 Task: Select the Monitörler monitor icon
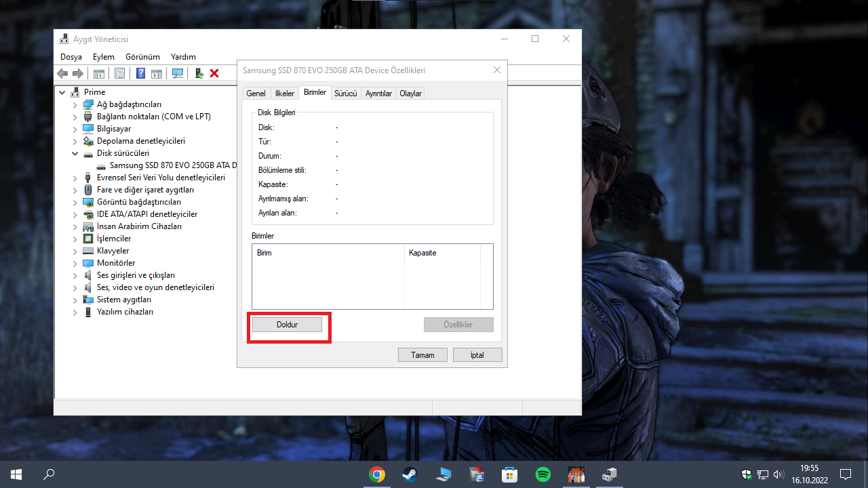(88, 263)
